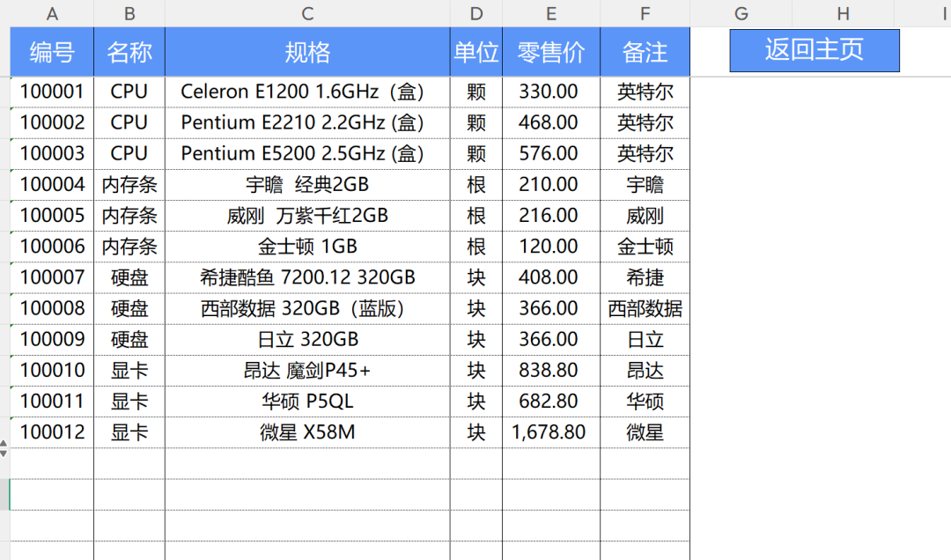
Task: Click the Pentium E2210 2.2GHz spec cell
Action: click(x=307, y=123)
